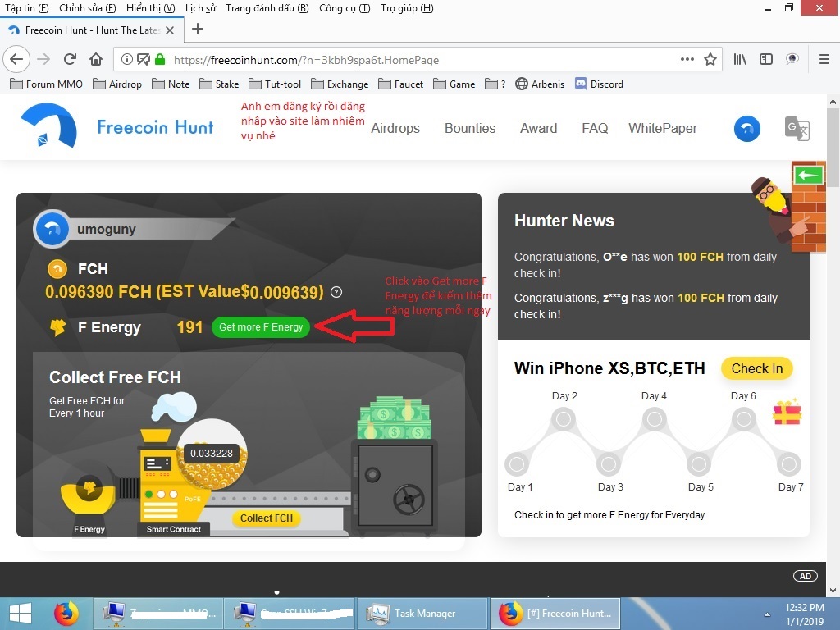Go back using browser back arrow

[16, 59]
